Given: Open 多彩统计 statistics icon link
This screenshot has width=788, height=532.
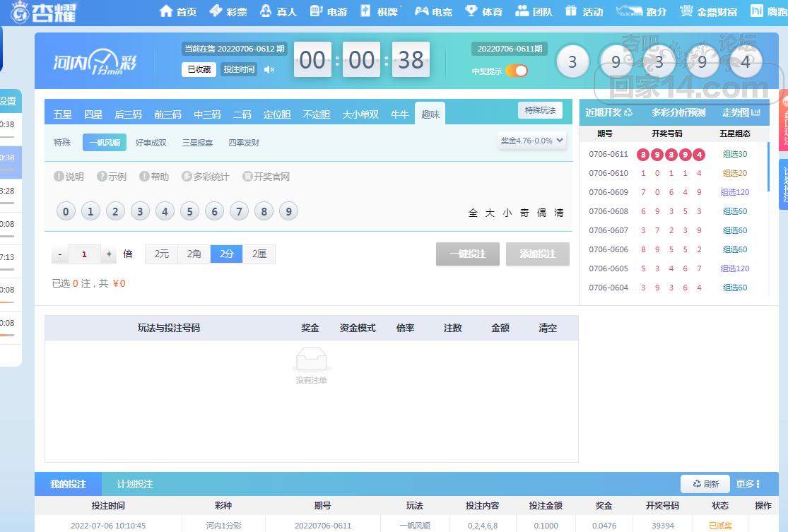Looking at the screenshot, I should 187,177.
